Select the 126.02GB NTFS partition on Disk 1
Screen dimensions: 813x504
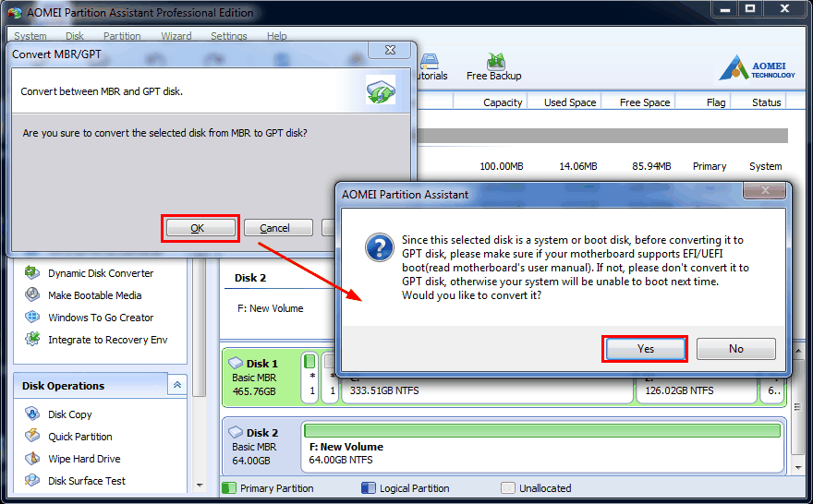pyautogui.click(x=697, y=390)
